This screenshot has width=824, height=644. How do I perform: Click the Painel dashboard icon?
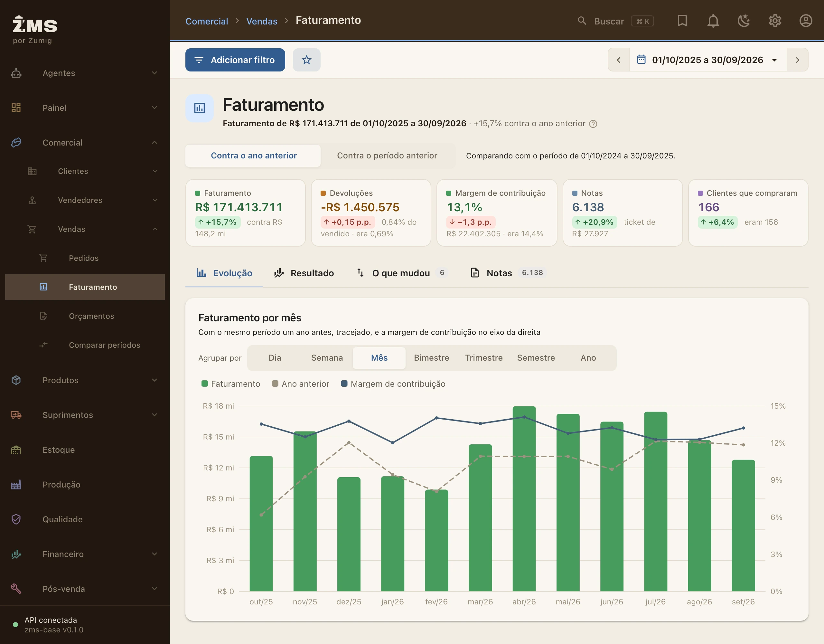[16, 108]
